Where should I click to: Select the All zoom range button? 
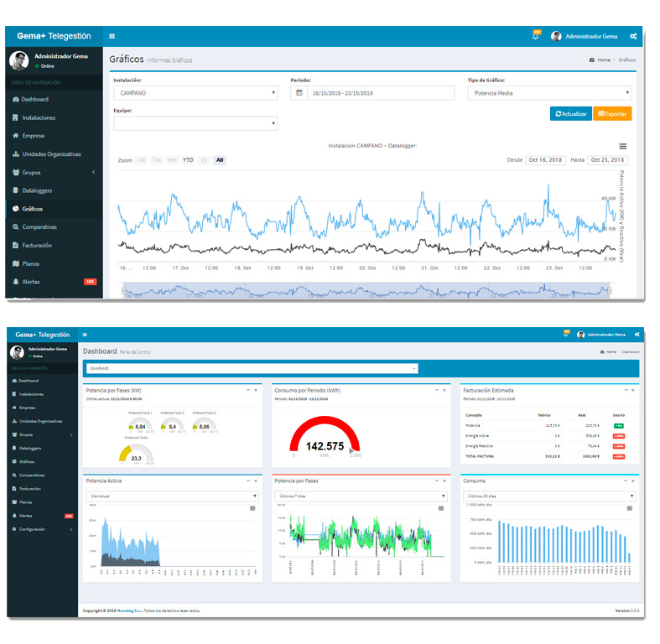pos(220,160)
